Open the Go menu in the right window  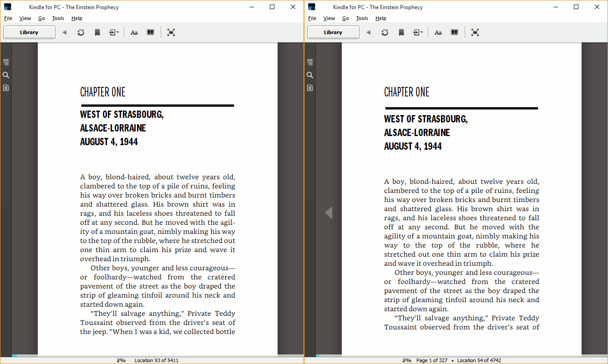pyautogui.click(x=345, y=18)
